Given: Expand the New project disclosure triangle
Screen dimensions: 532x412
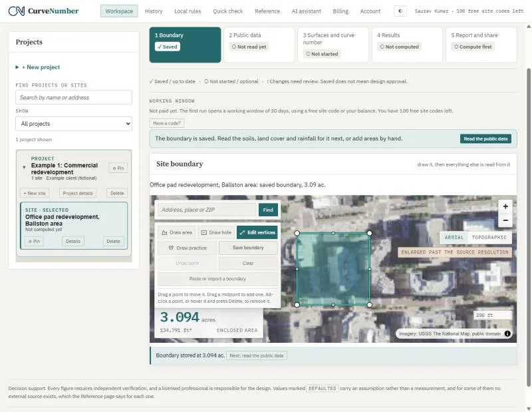Looking at the screenshot, I should tap(17, 67).
